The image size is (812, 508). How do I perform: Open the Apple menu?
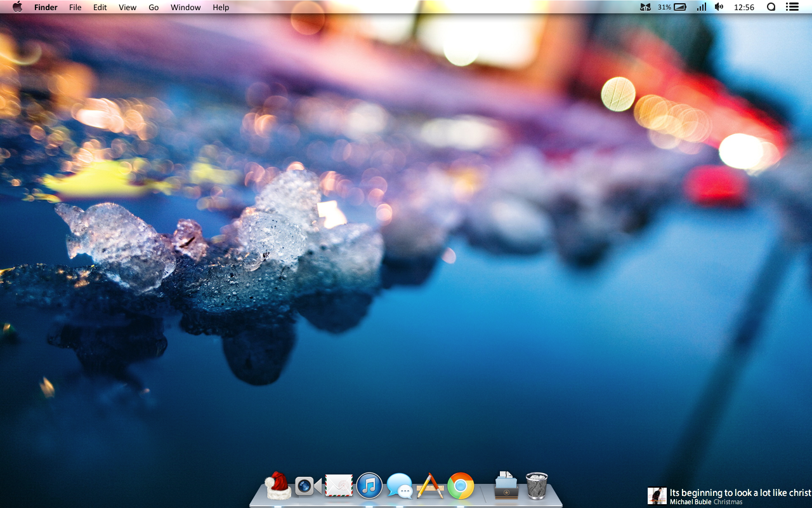(17, 7)
